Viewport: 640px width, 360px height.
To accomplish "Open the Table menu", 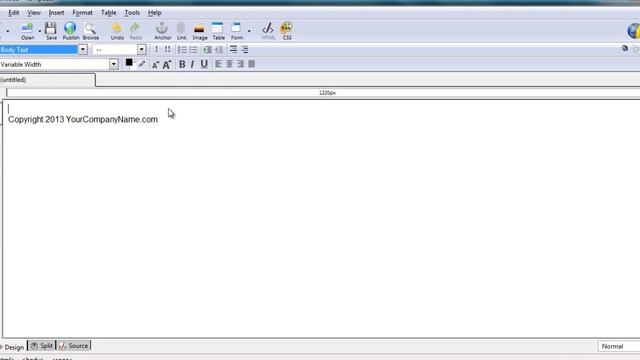I will pyautogui.click(x=109, y=13).
